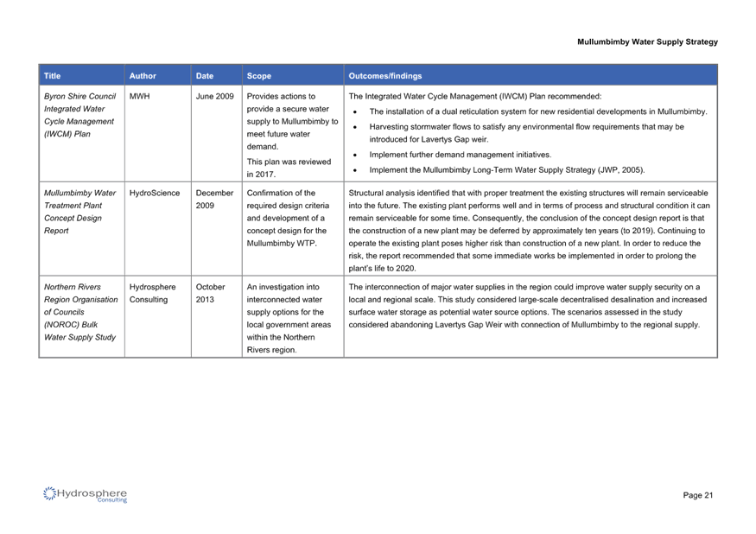Click the bullet 'Harvesting stormwater flows' text

pyautogui.click(x=526, y=133)
